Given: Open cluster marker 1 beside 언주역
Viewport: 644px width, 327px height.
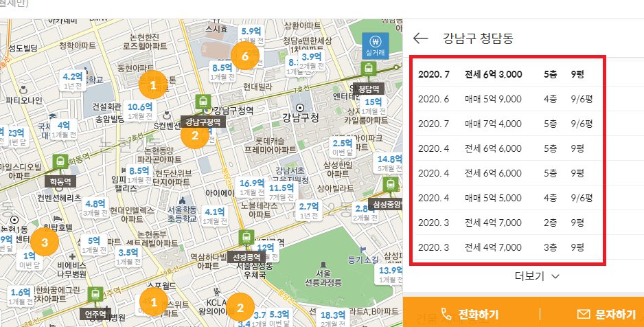Looking at the screenshot, I should tap(154, 302).
